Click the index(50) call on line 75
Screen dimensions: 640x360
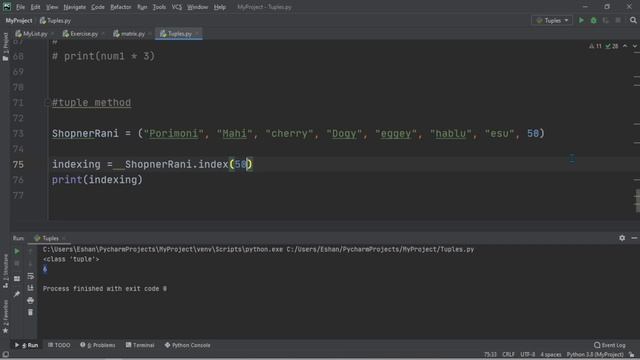(x=225, y=164)
